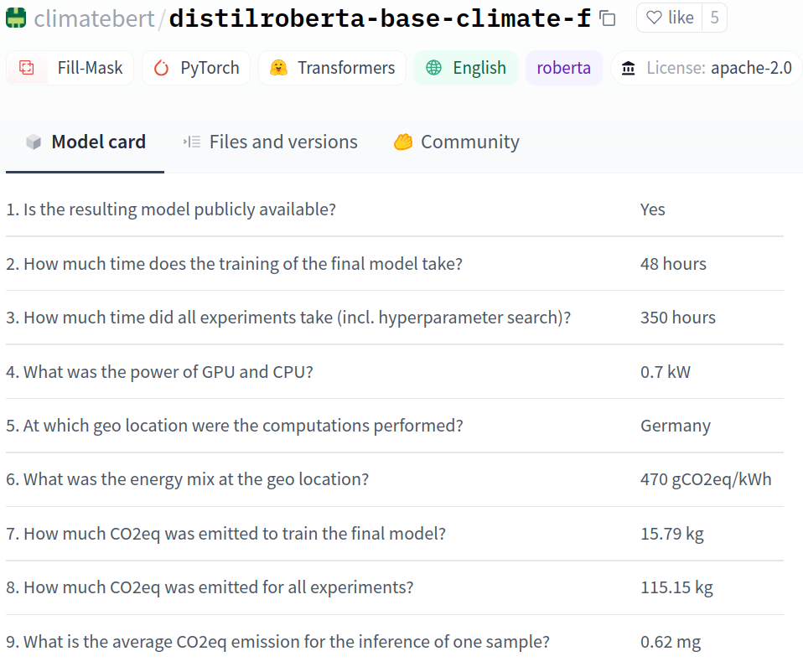Image resolution: width=803 pixels, height=672 pixels.
Task: Select the '470 gCO2eq/kWh' value
Action: [x=706, y=479]
